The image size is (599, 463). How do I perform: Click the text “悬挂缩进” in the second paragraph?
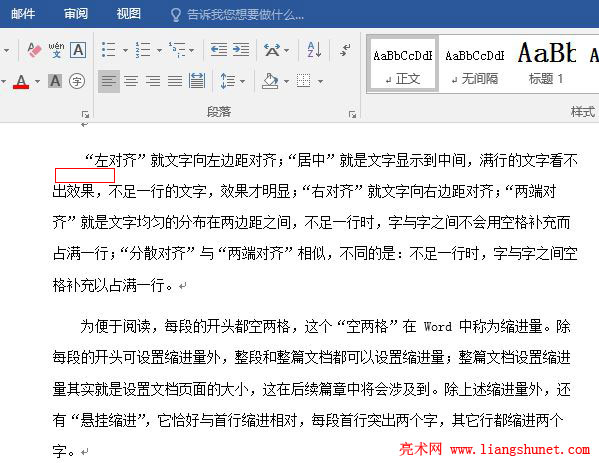pyautogui.click(x=108, y=421)
